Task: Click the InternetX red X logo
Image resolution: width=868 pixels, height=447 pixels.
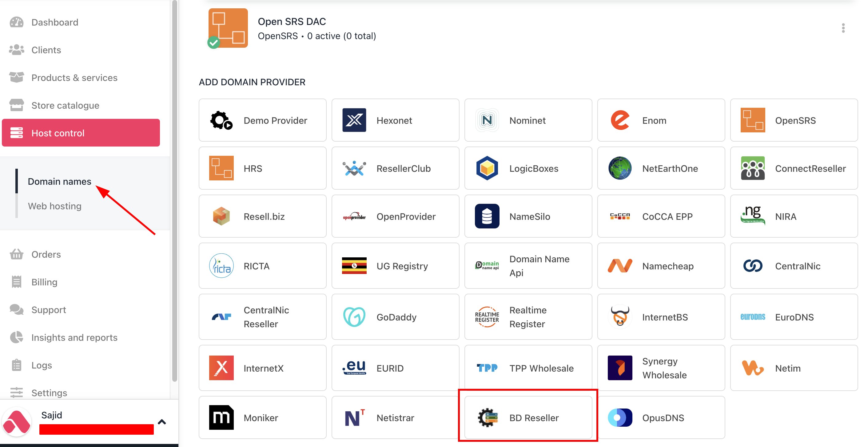Action: click(x=221, y=368)
